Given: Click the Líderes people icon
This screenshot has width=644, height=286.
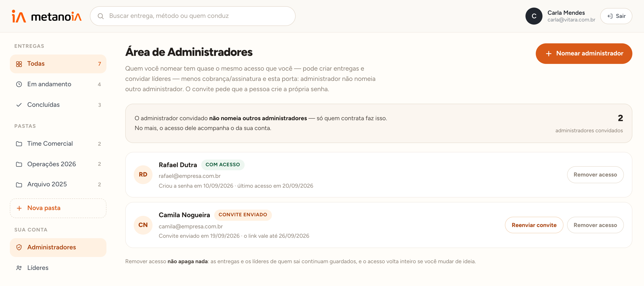Looking at the screenshot, I should (19, 268).
